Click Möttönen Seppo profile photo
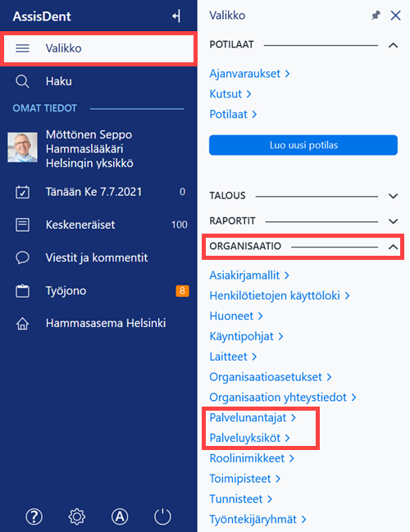This screenshot has width=410, height=532. coord(23,148)
